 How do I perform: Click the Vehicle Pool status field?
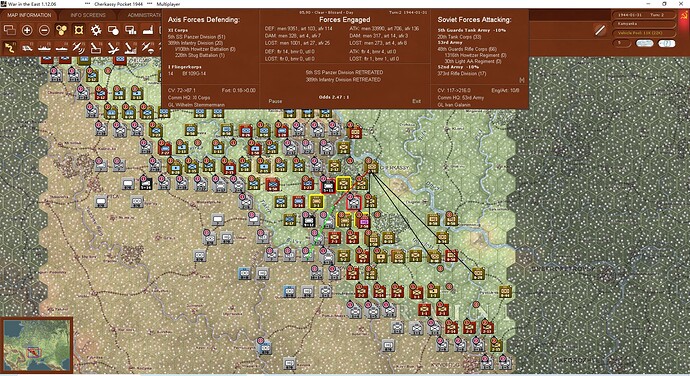(x=643, y=33)
